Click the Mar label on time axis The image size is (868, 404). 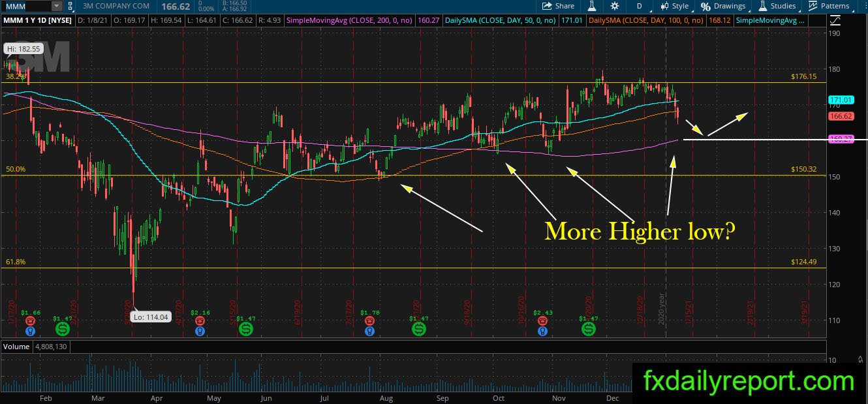pos(98,397)
